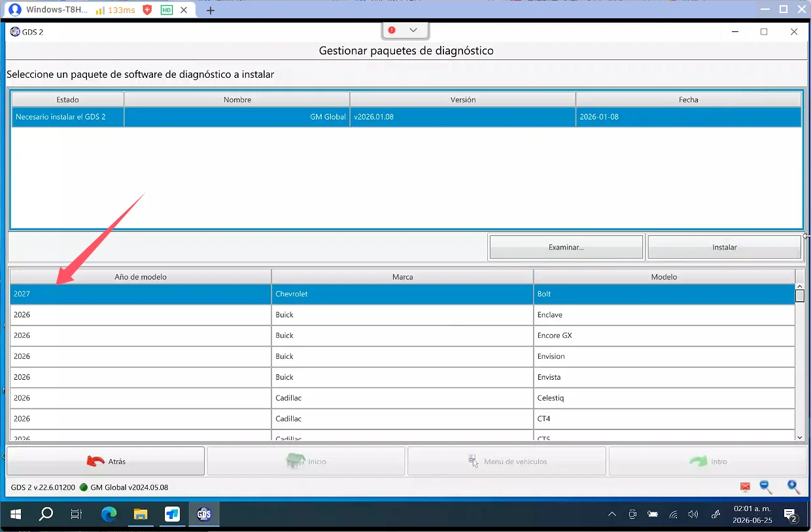Open Task View from the taskbar
The image size is (811, 532).
(77, 514)
